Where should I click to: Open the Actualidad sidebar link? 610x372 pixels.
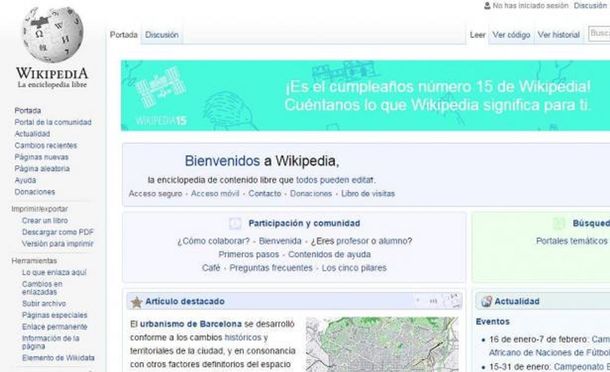click(x=32, y=134)
